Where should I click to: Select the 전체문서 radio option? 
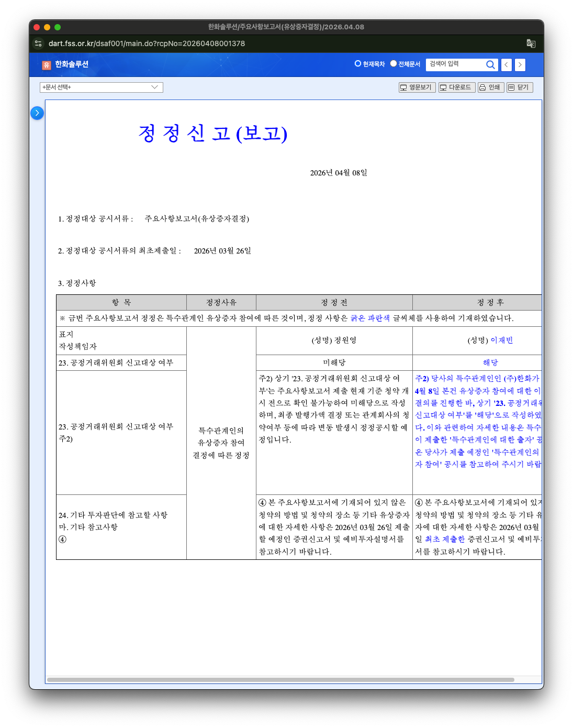tap(394, 63)
